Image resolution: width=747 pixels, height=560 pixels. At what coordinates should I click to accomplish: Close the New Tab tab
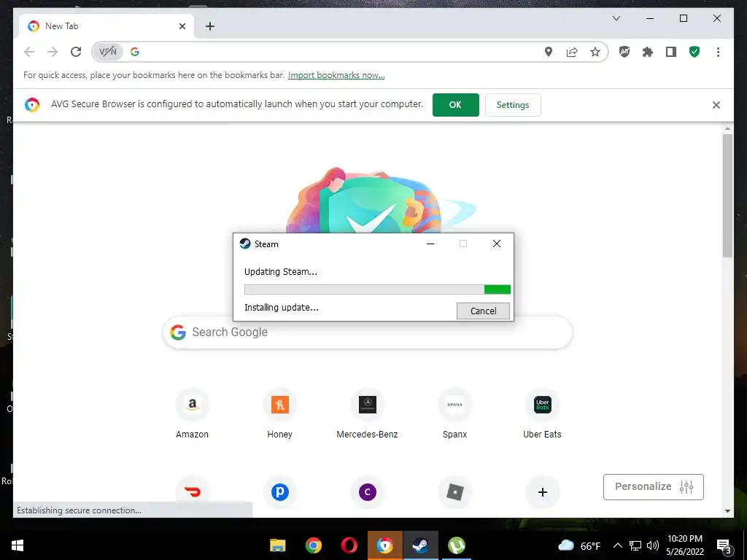point(182,26)
